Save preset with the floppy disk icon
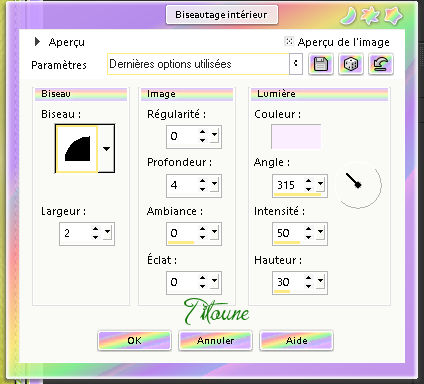The height and width of the screenshot is (384, 424). [x=321, y=64]
